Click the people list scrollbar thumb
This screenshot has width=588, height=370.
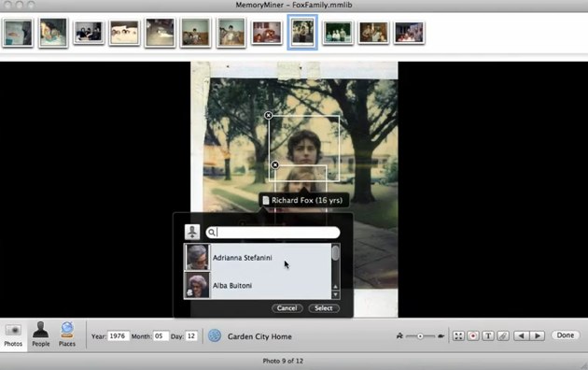point(336,253)
